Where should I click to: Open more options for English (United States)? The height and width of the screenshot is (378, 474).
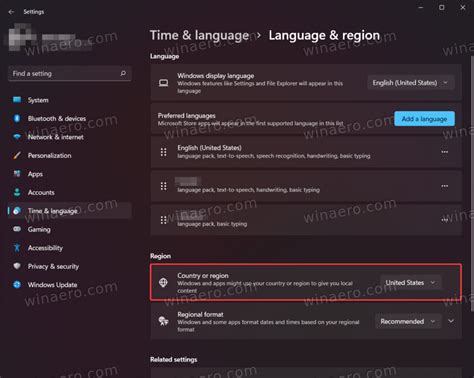click(x=445, y=152)
